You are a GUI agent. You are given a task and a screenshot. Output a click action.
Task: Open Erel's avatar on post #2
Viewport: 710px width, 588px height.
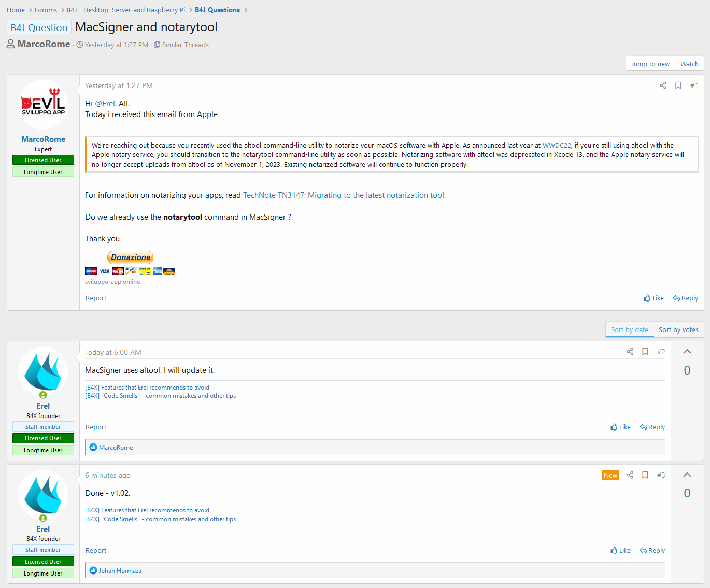[43, 371]
